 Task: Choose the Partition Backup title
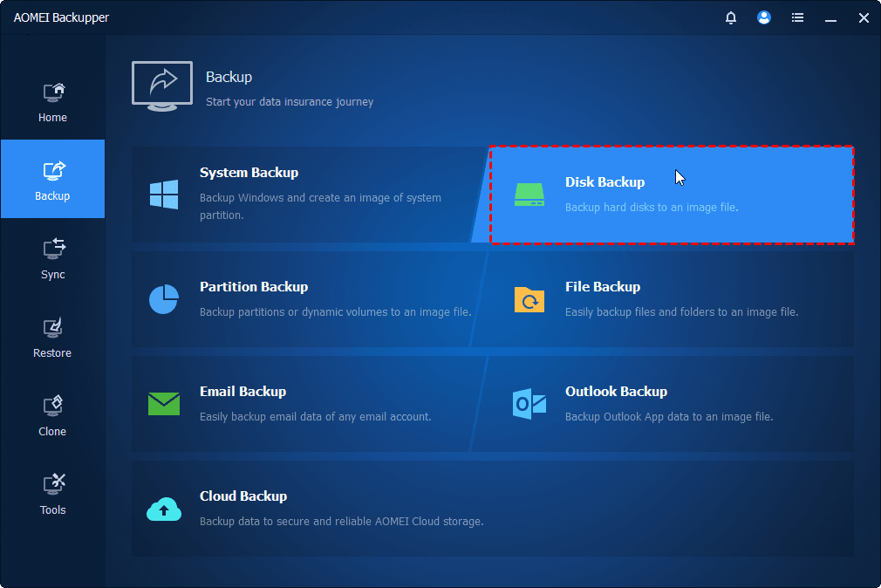pos(254,287)
